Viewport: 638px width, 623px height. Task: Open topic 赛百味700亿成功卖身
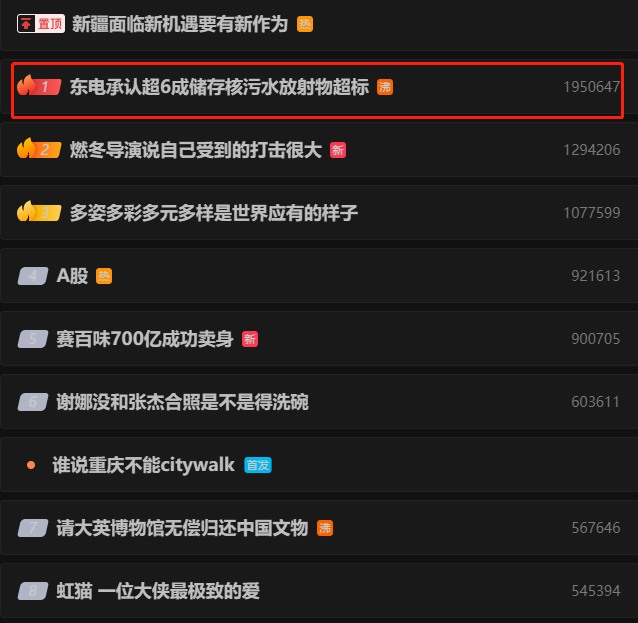coord(145,339)
